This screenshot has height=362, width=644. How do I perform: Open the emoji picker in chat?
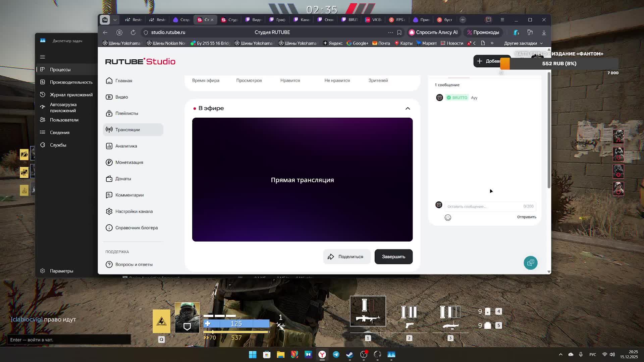pos(448,218)
